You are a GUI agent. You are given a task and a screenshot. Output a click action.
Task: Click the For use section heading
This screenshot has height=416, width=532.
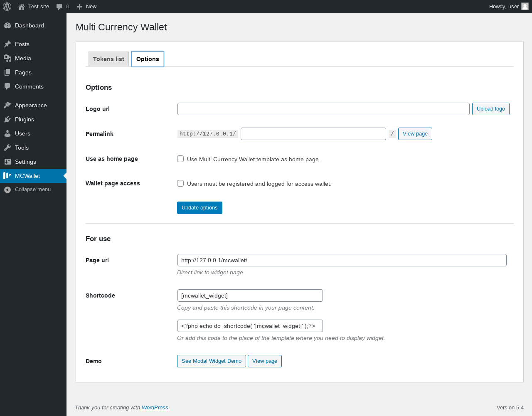pos(98,239)
